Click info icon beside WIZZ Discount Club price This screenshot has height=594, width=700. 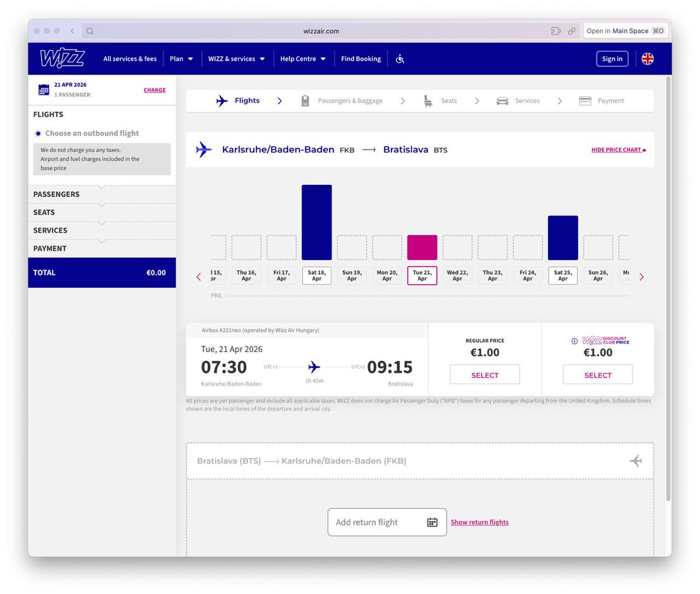click(575, 341)
